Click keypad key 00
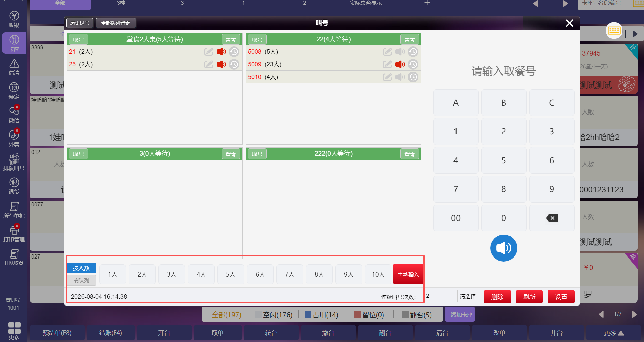This screenshot has height=342, width=644. point(456,218)
